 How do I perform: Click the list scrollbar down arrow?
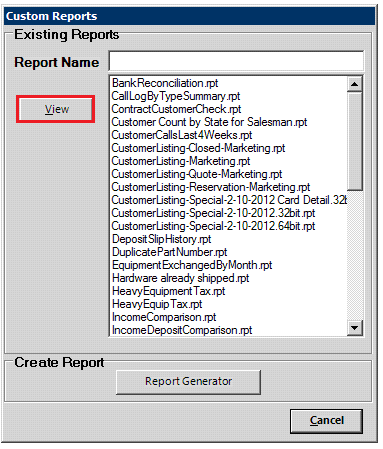pyautogui.click(x=354, y=328)
